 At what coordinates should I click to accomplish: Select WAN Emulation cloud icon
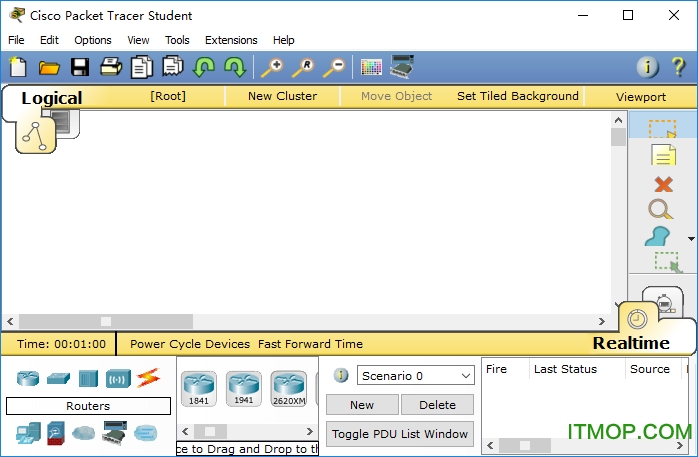[84, 433]
